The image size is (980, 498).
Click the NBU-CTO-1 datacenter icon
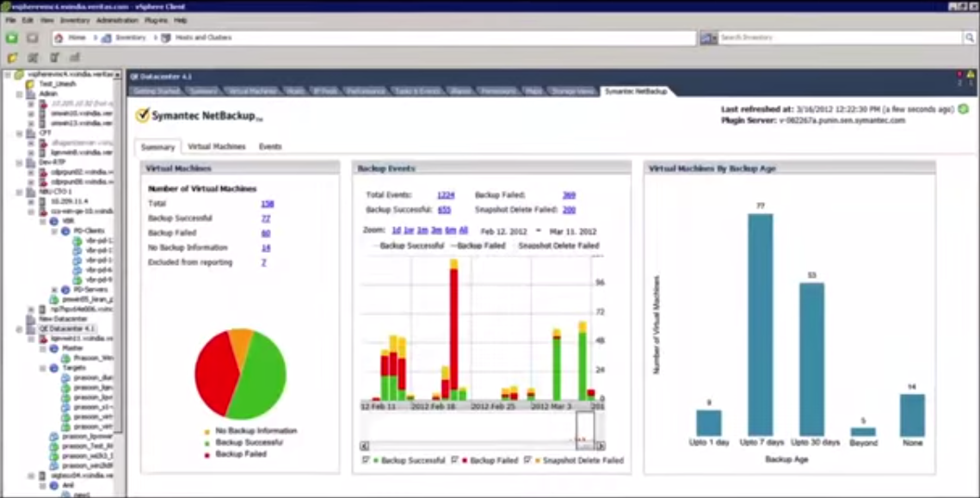31,192
